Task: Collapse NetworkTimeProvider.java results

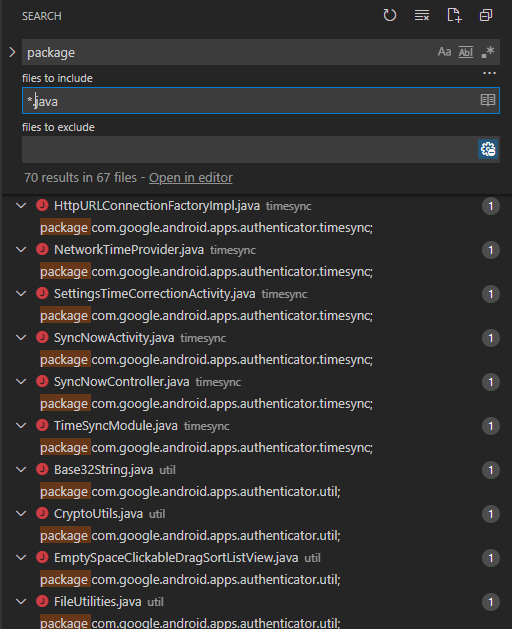Action: pos(21,250)
